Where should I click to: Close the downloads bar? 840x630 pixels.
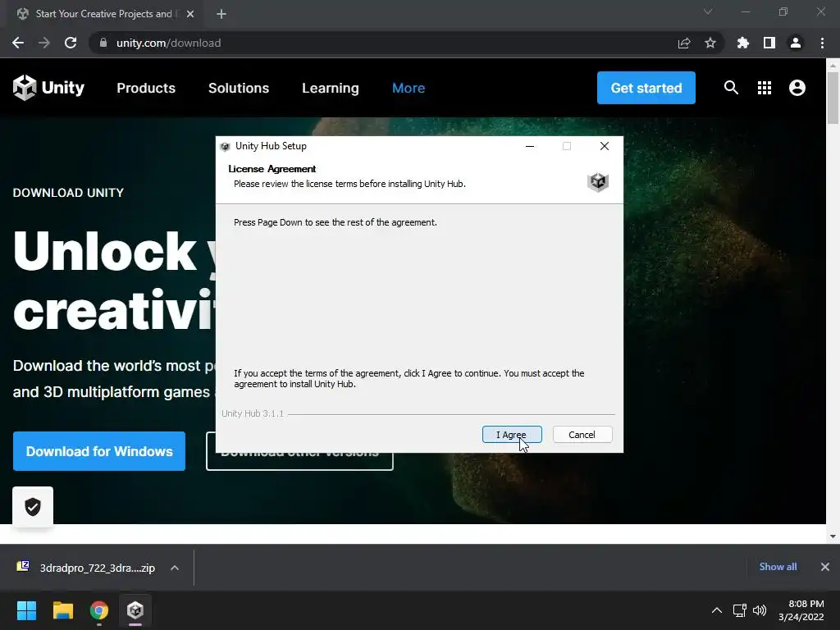(x=825, y=567)
